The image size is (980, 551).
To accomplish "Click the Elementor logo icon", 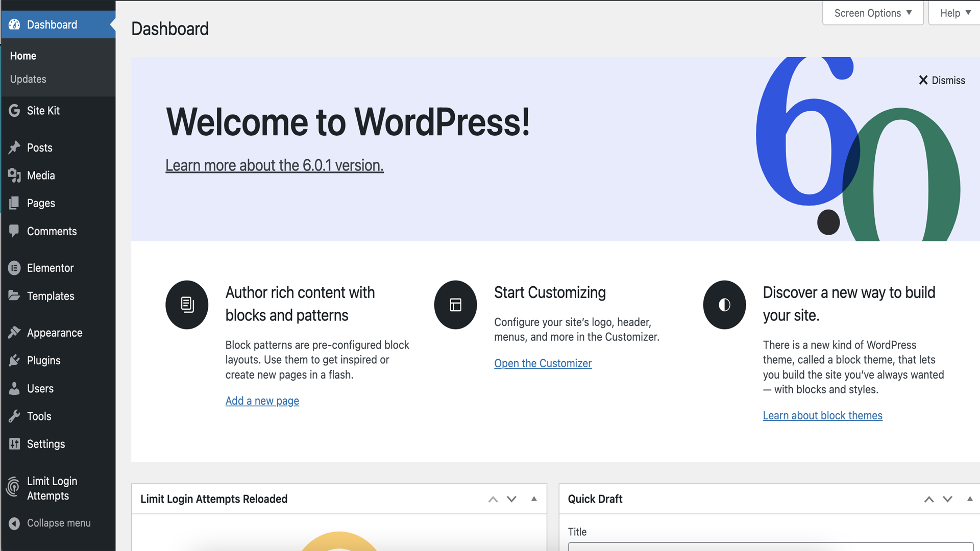I will click(x=14, y=268).
